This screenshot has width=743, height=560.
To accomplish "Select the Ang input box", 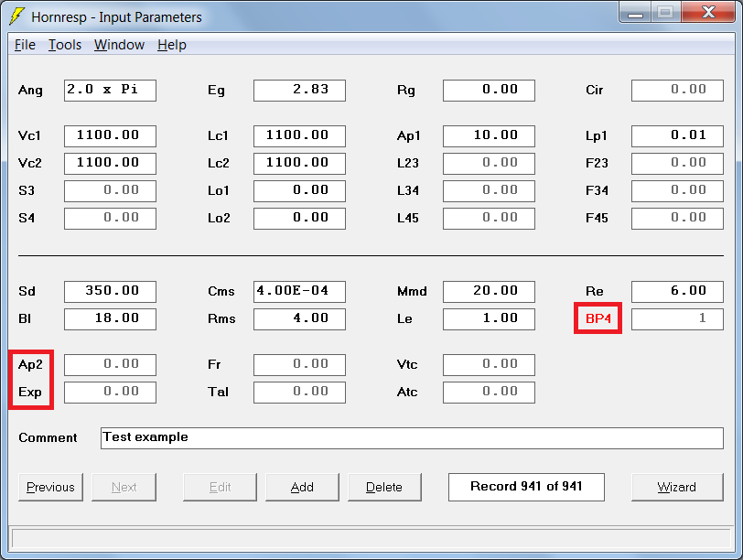I will (110, 91).
